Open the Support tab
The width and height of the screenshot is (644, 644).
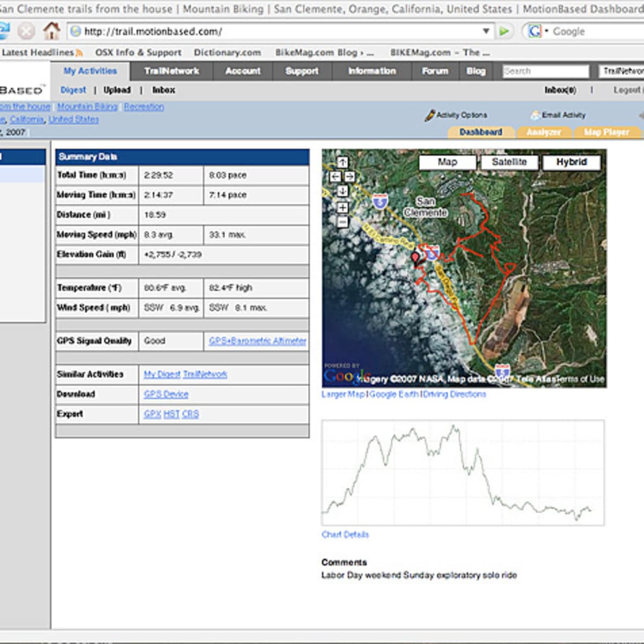point(302,71)
